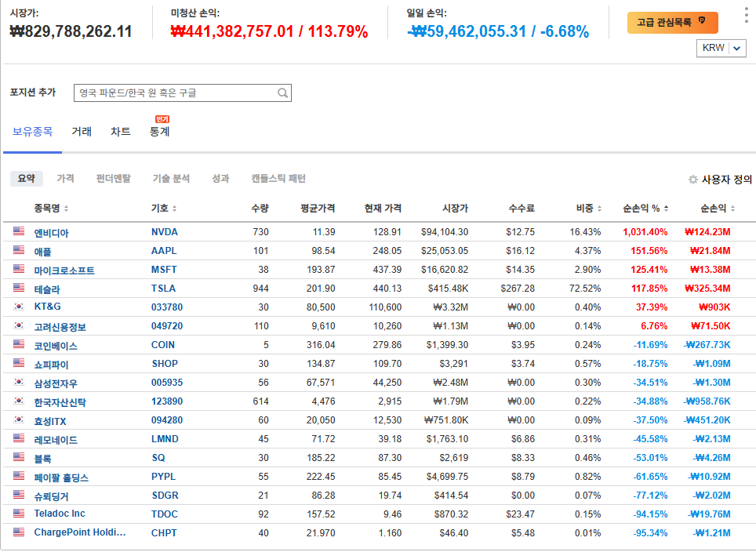Screen dimensions: 756x552
Task: Open the 엔비디아 stock link
Action: (x=51, y=233)
